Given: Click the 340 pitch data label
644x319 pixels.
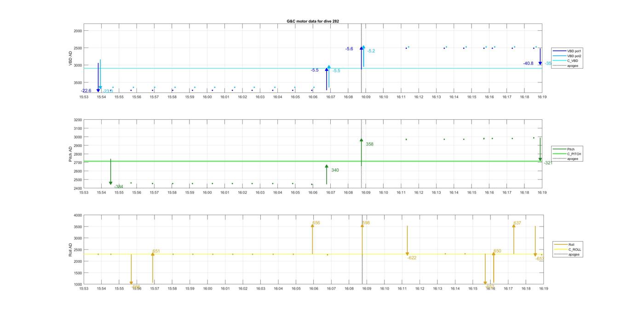Looking at the screenshot, I should (335, 170).
